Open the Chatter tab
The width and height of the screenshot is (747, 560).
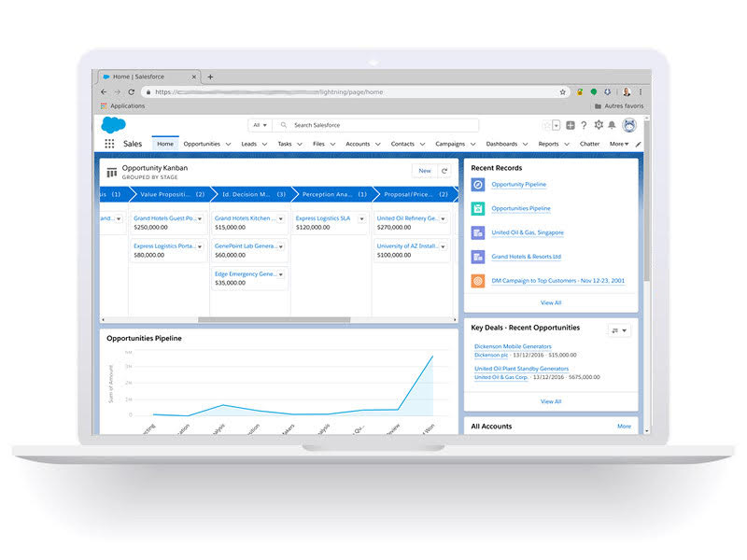589,144
